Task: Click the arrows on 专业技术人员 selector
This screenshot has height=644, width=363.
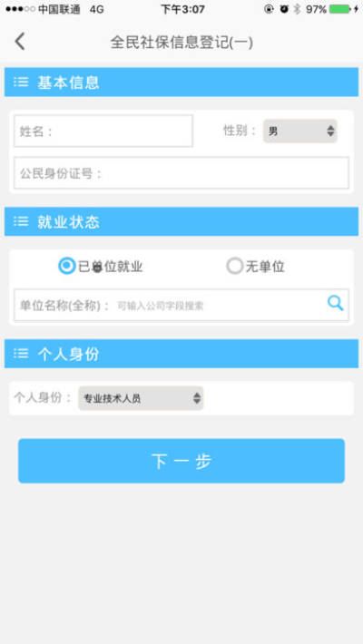Action: (x=197, y=398)
